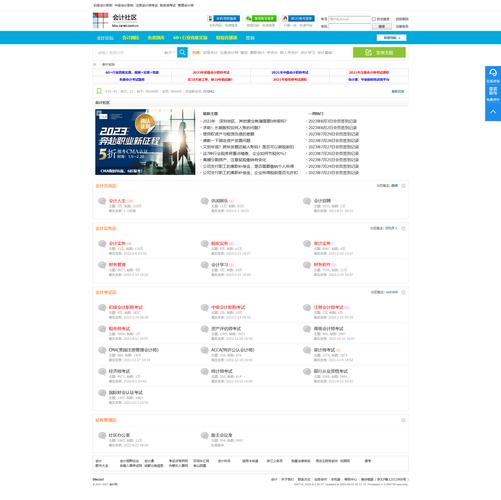Screen dimensions: 501x500
Task: Open the first tab in blue navigation bar
Action: [105, 38]
